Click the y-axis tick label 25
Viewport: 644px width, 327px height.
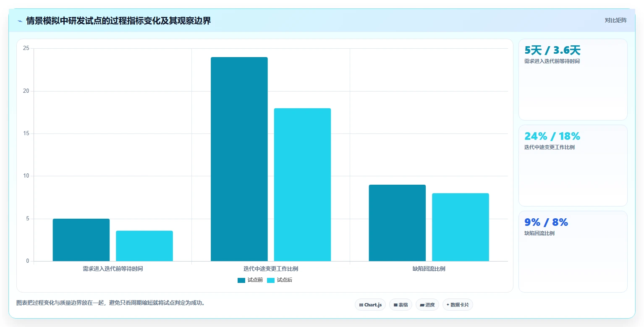(26, 48)
